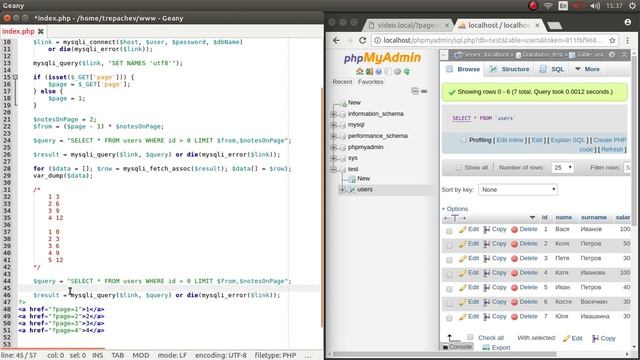Toggle code fold marker at line 15
This screenshot has height=360, width=640.
(15, 77)
